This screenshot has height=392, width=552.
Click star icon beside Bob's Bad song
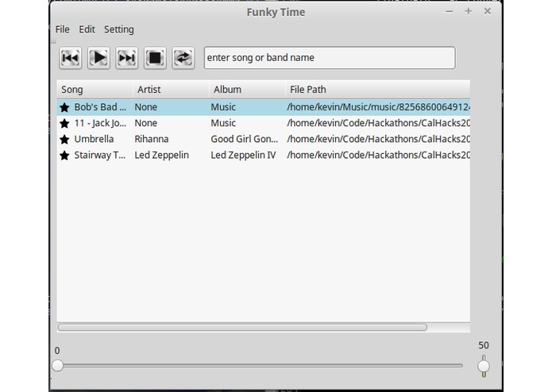(x=64, y=107)
